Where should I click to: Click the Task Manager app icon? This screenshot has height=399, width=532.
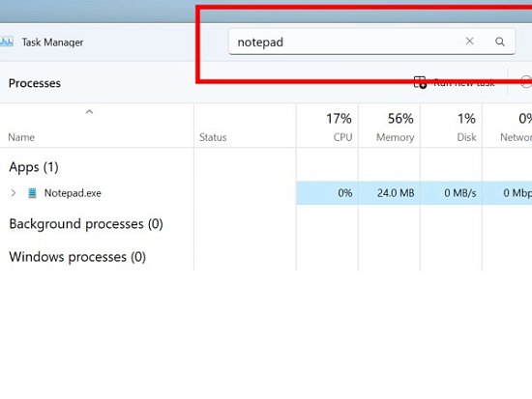[6, 43]
